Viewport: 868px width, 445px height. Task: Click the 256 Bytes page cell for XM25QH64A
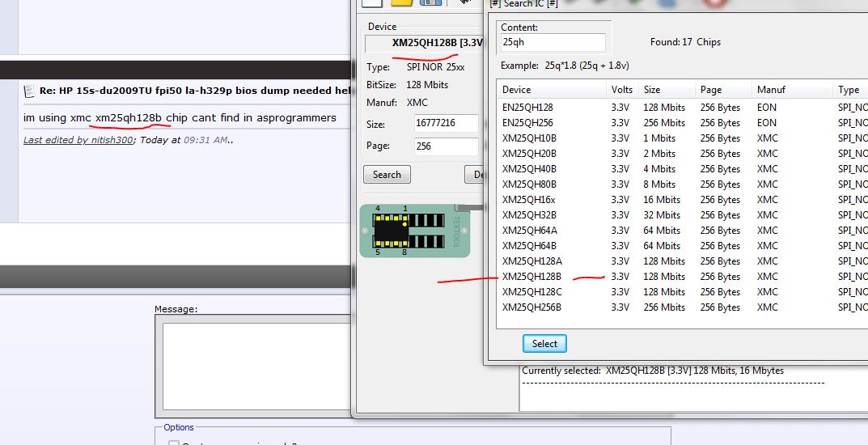(x=720, y=231)
